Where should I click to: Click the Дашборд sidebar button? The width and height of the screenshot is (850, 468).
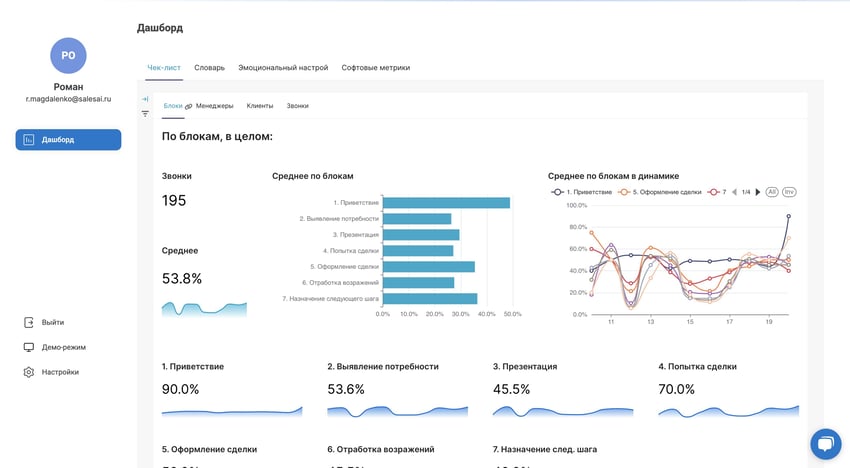[68, 140]
